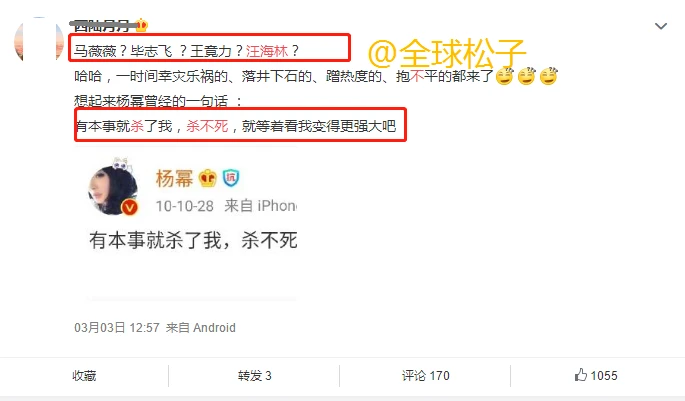Click the crown badge beside poster's username

pos(141,25)
